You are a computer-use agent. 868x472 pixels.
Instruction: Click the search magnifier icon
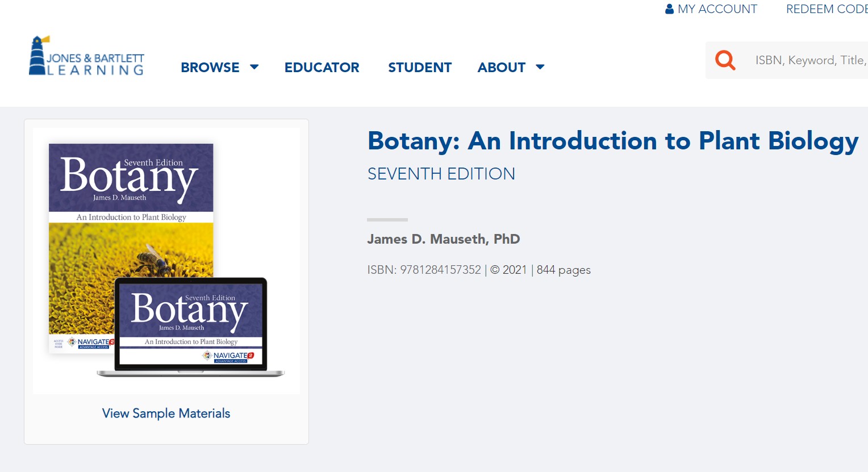(725, 60)
